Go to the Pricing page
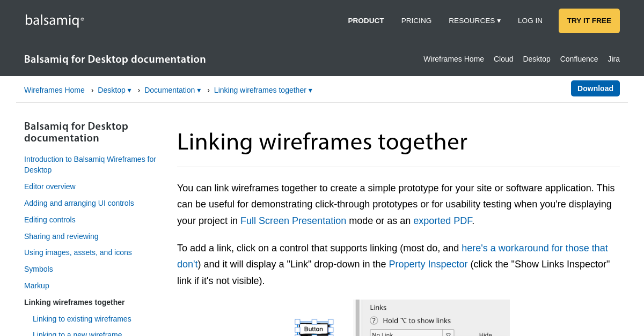This screenshot has width=644, height=336. [x=416, y=21]
